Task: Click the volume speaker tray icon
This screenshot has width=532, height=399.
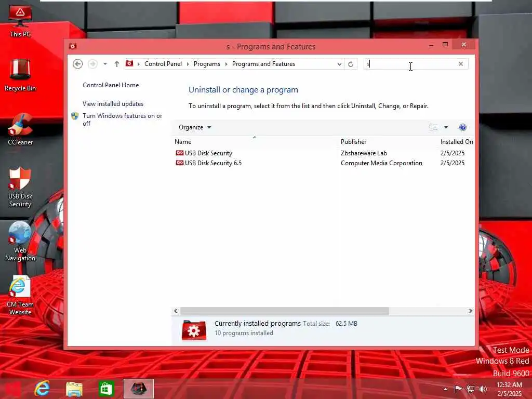Action: [483, 389]
